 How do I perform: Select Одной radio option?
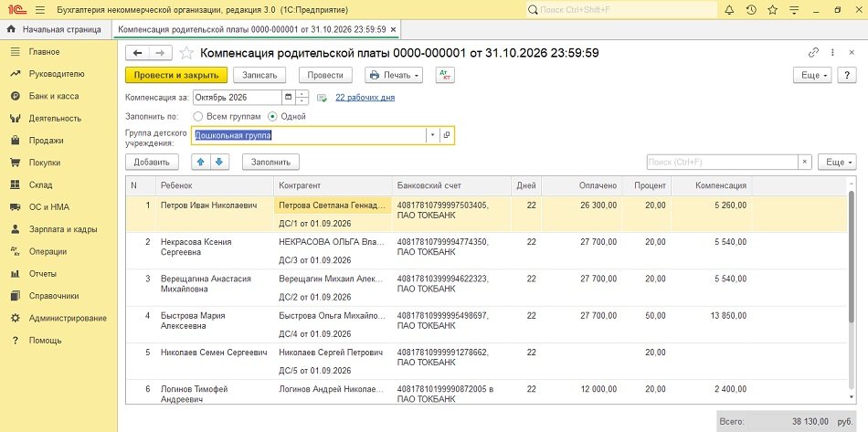point(272,117)
